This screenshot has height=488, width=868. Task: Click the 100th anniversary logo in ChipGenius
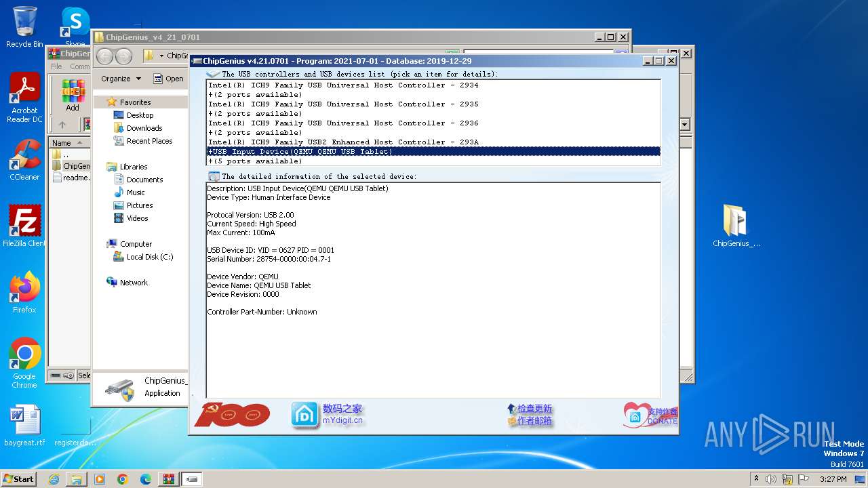click(x=232, y=415)
